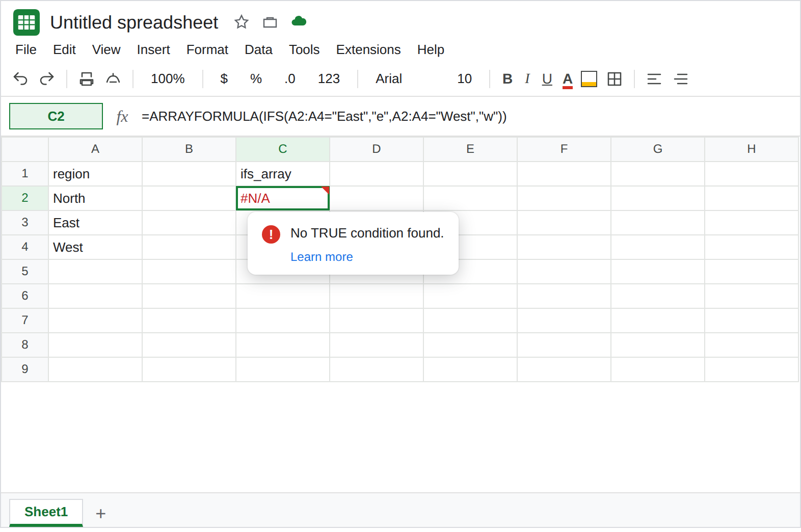Click the Untitled spreadsheet title

coord(134,22)
